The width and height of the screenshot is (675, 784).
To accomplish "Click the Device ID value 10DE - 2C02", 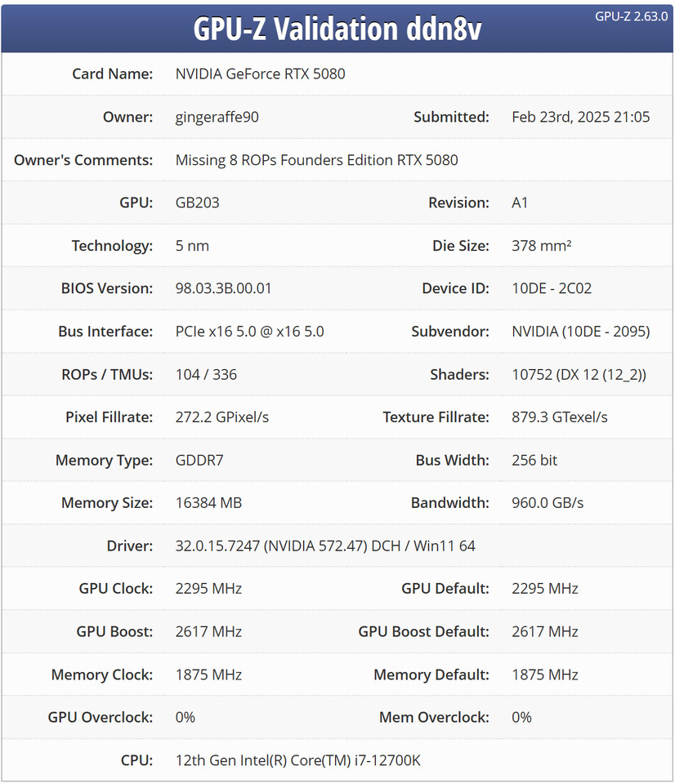I will pyautogui.click(x=552, y=288).
